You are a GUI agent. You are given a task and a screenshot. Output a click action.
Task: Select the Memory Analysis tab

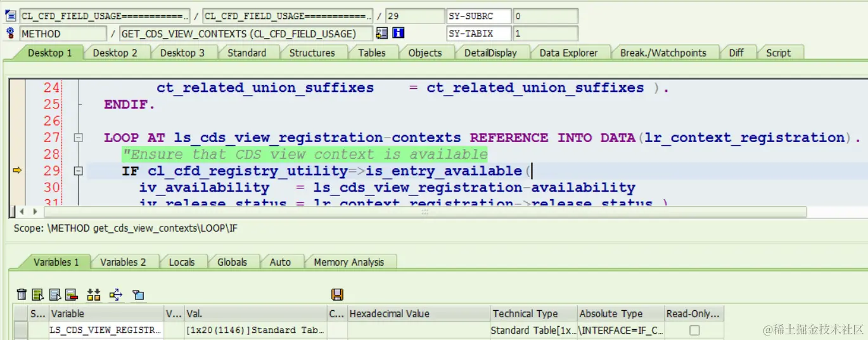(x=349, y=262)
